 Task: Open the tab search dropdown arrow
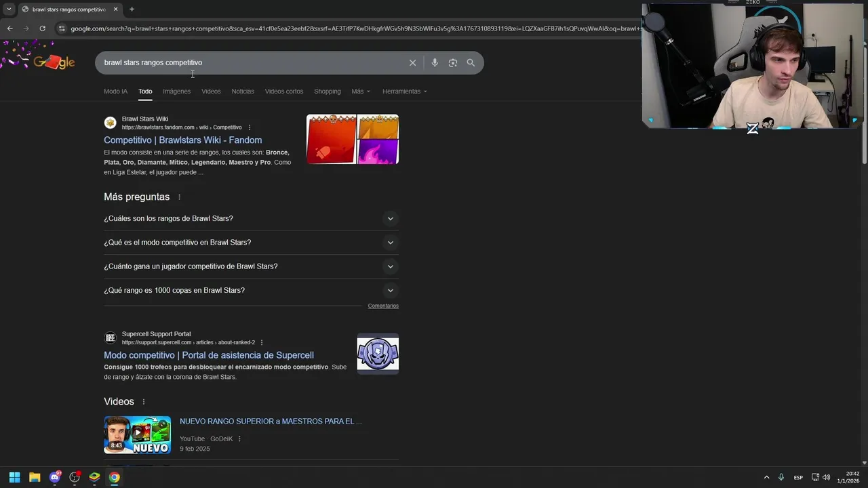coord(9,9)
